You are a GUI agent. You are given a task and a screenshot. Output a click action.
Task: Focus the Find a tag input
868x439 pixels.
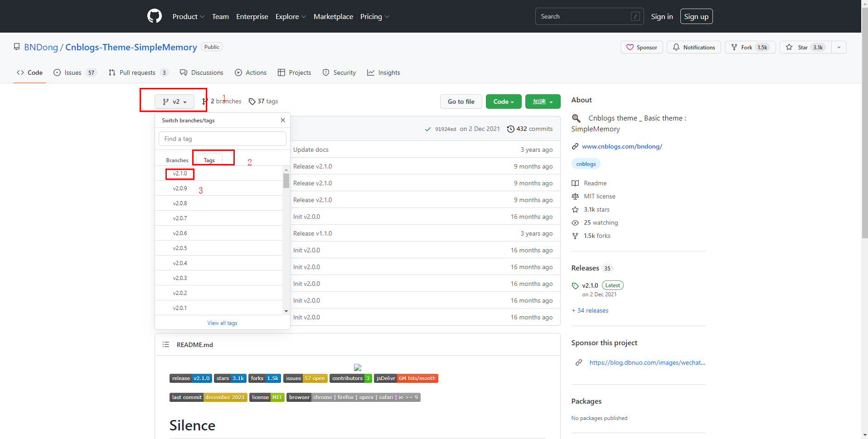(x=223, y=139)
